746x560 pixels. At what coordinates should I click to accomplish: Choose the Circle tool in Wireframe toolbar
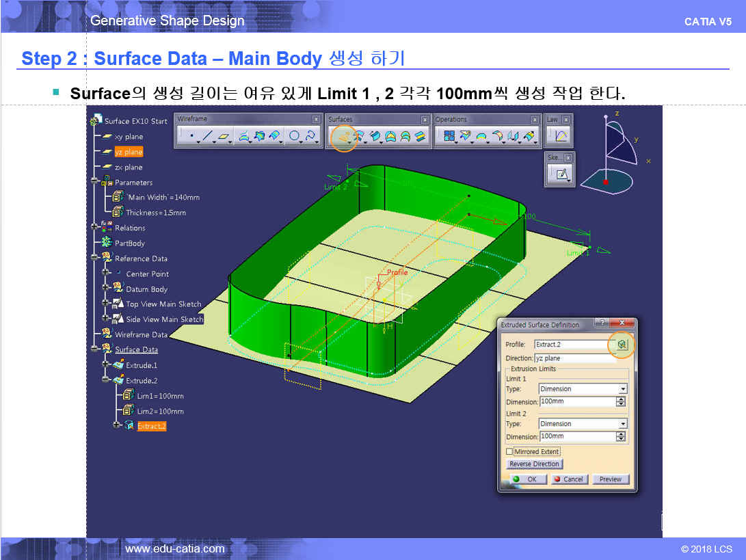[294, 137]
